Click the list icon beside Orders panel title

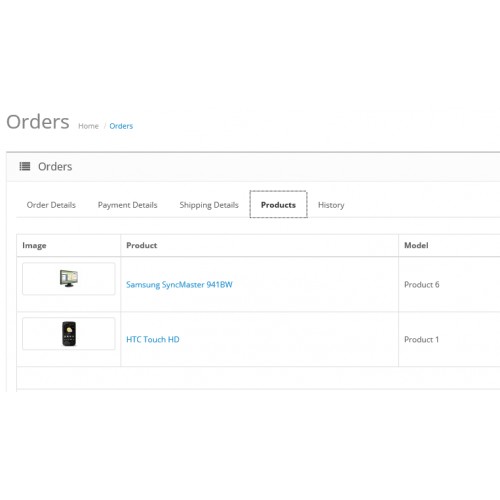(25, 166)
